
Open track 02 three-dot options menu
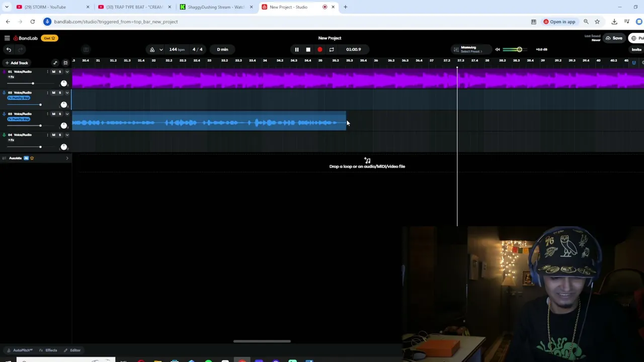click(x=48, y=93)
